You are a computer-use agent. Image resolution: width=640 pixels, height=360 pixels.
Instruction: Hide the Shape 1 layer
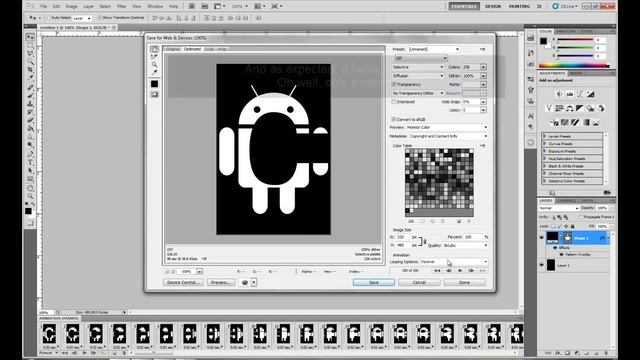click(542, 237)
